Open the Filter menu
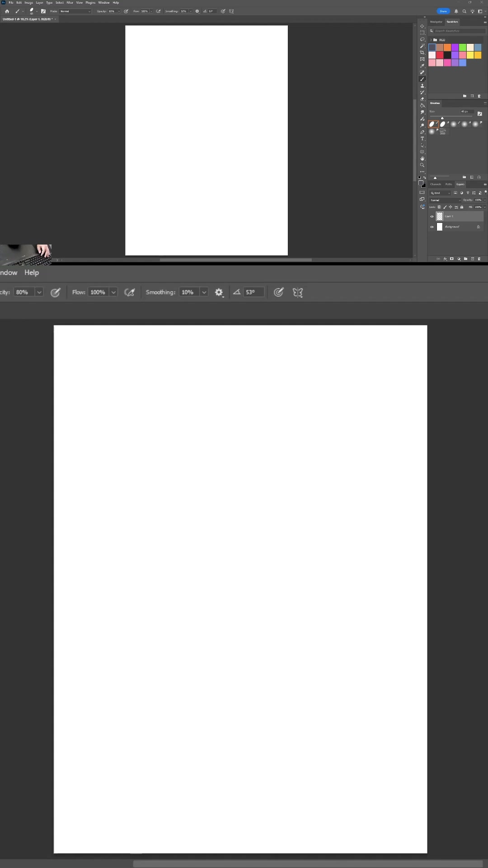The height and width of the screenshot is (868, 488). (x=70, y=2)
